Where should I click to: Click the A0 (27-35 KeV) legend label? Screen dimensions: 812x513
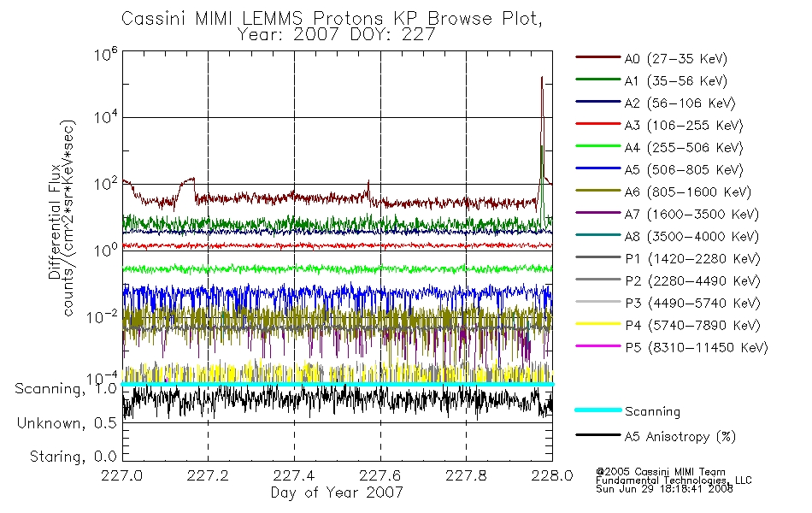click(x=676, y=59)
